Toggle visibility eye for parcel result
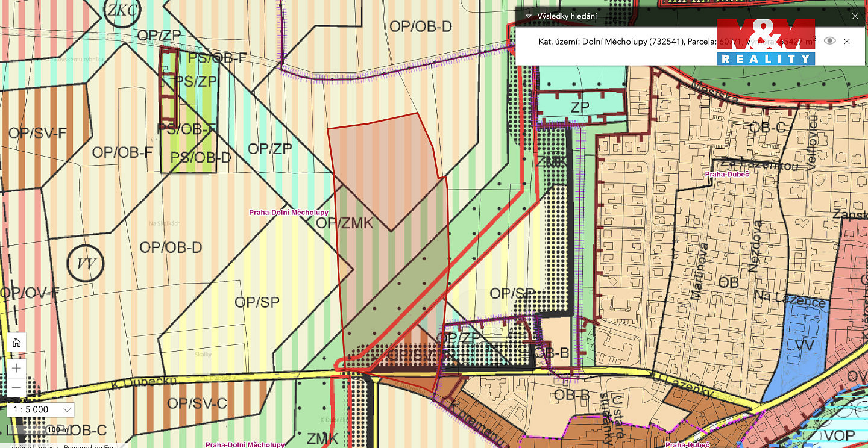The width and height of the screenshot is (868, 448). click(x=830, y=41)
